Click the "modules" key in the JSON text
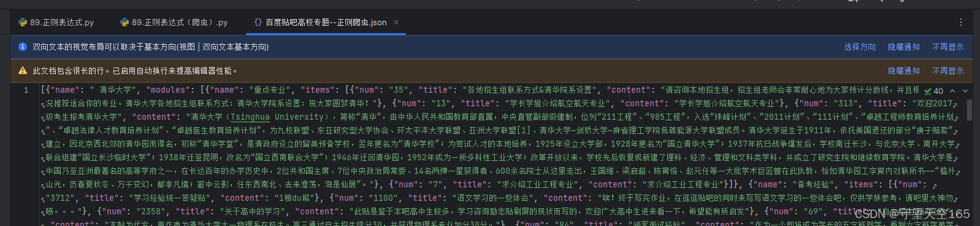Image resolution: width=980 pixels, height=226 pixels. [168, 90]
